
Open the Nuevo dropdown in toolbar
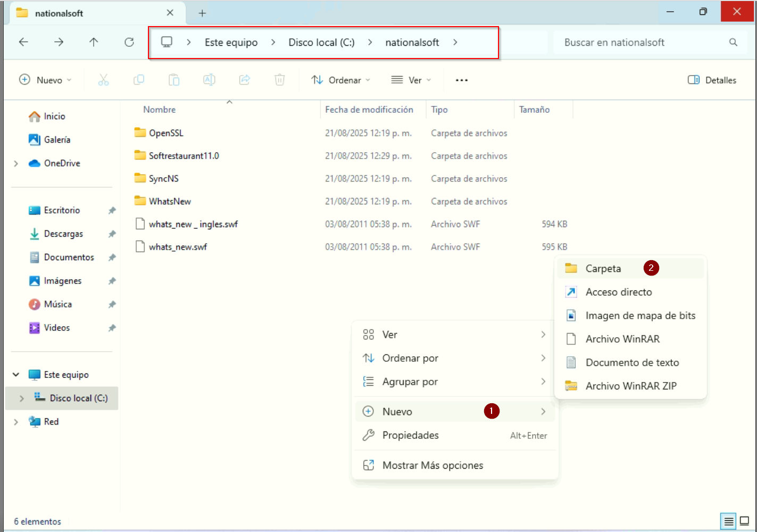pyautogui.click(x=45, y=80)
